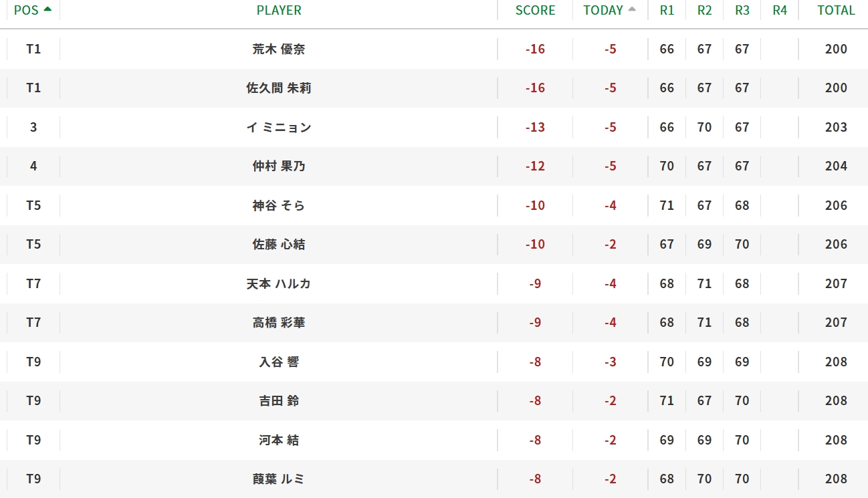Select 仲村 果乃 player row

[434, 166]
